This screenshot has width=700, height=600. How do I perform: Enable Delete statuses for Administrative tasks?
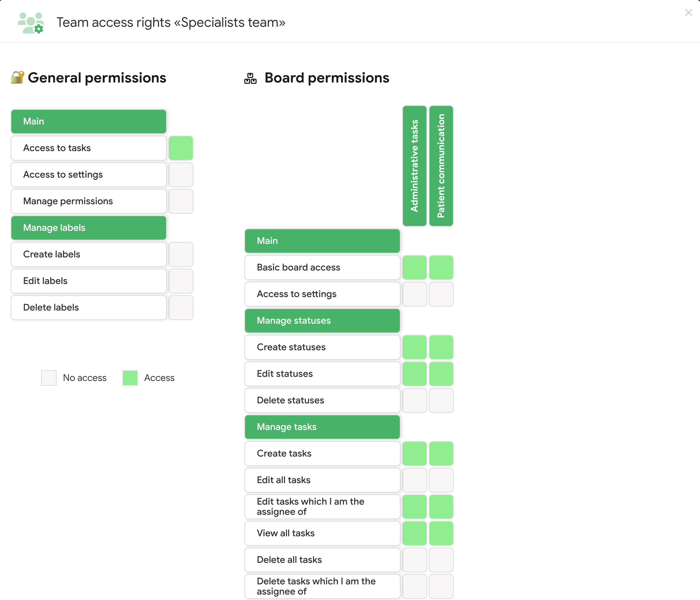tap(414, 400)
